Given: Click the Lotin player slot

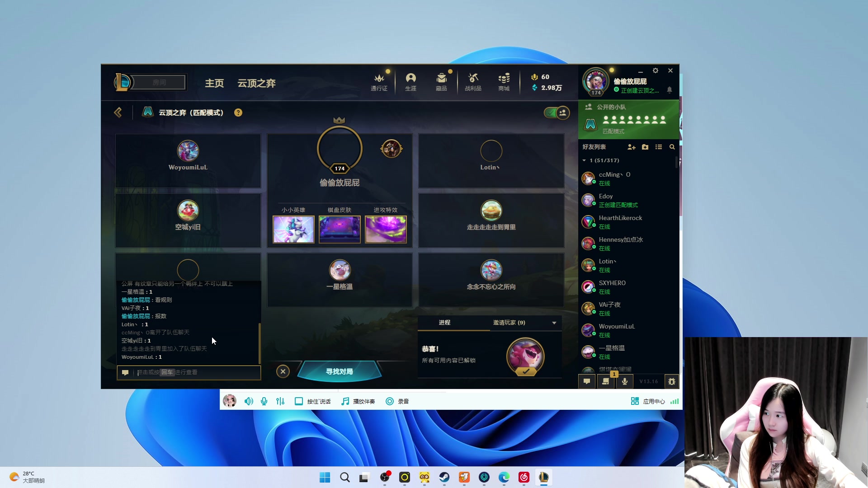Looking at the screenshot, I should pos(491,160).
